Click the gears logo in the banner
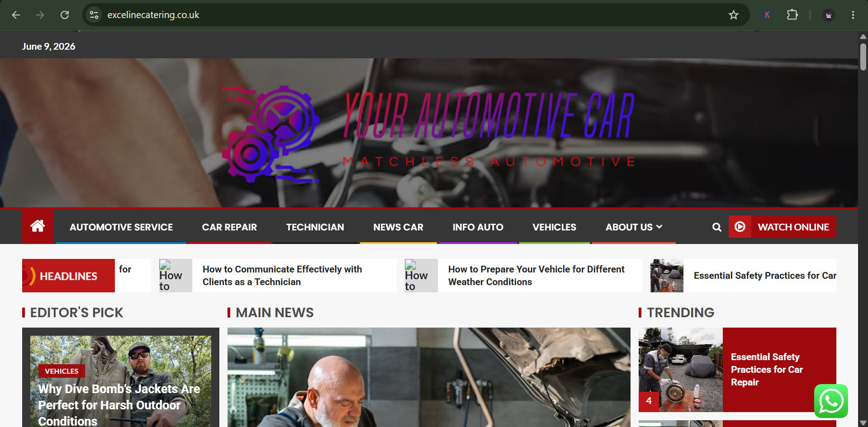868x427 pixels. (x=270, y=134)
